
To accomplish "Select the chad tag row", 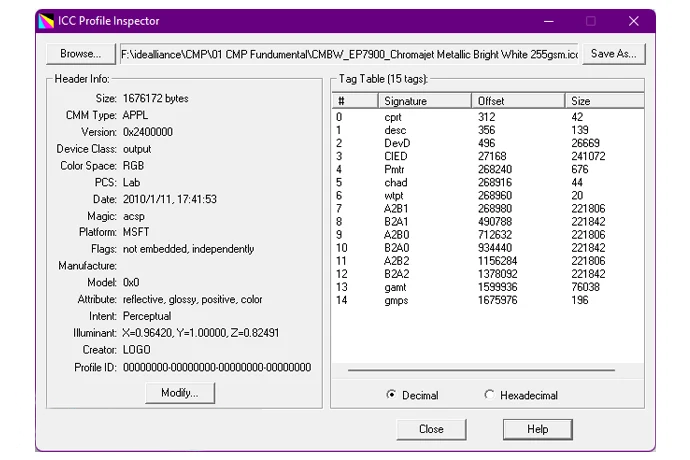I will pyautogui.click(x=488, y=182).
